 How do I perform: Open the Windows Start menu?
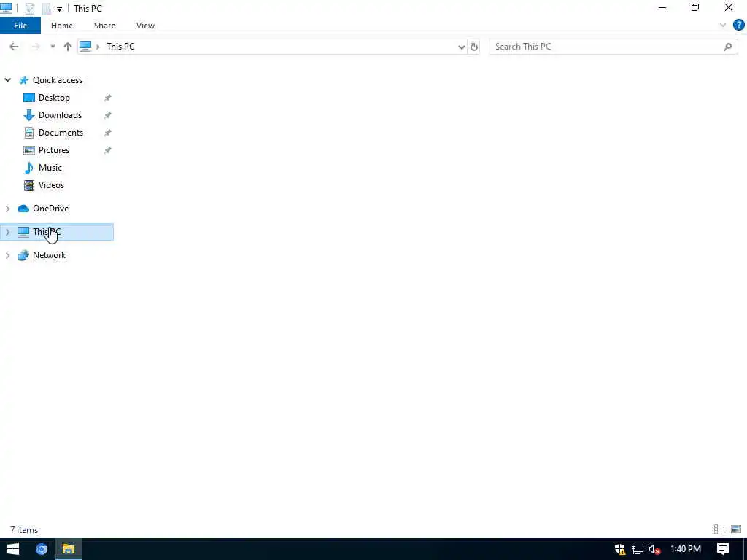pos(13,549)
